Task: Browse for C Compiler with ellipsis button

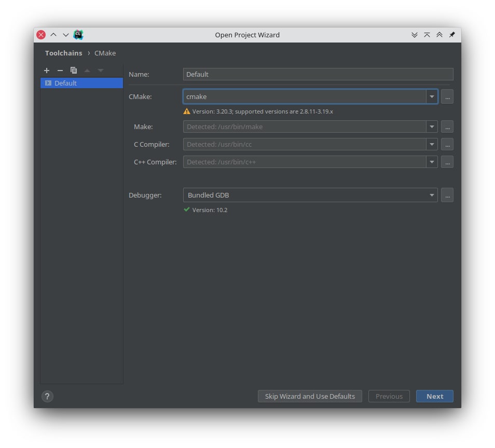Action: (447, 144)
